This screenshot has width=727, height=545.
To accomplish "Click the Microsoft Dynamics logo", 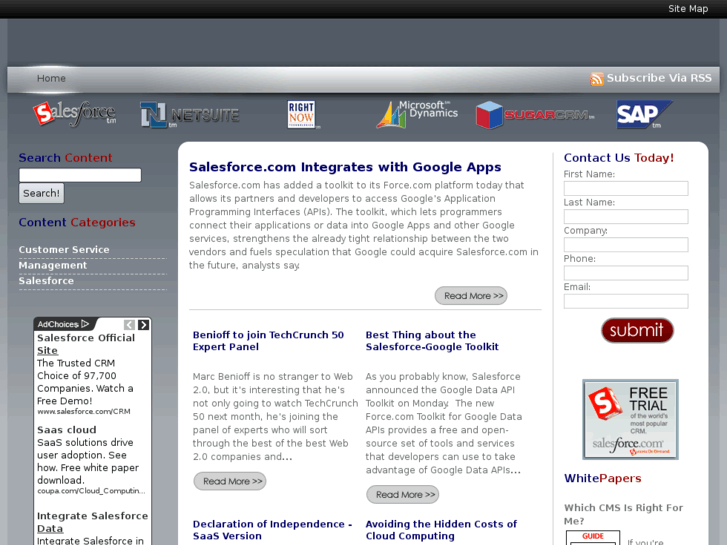I will [417, 114].
